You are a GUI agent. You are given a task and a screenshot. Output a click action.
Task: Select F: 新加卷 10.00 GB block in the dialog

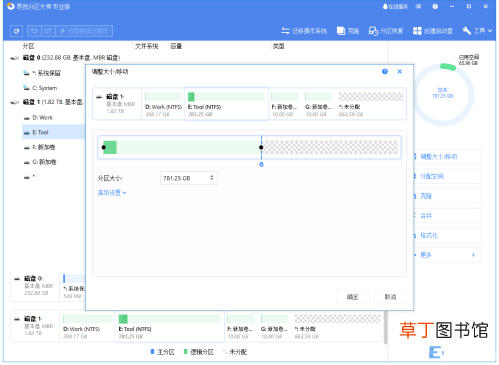pos(285,104)
